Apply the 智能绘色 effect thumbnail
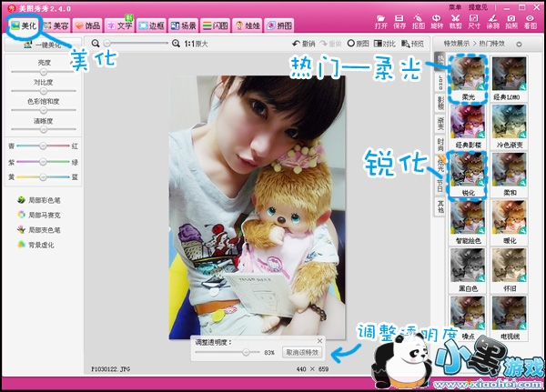Viewport: 546px width, 392px height. [468, 223]
